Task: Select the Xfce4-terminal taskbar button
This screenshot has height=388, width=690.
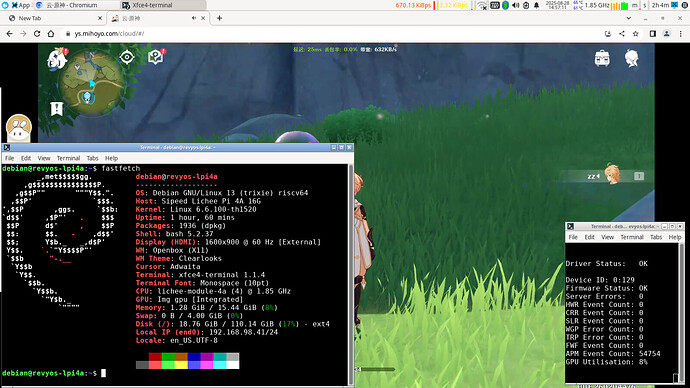Action: click(163, 5)
